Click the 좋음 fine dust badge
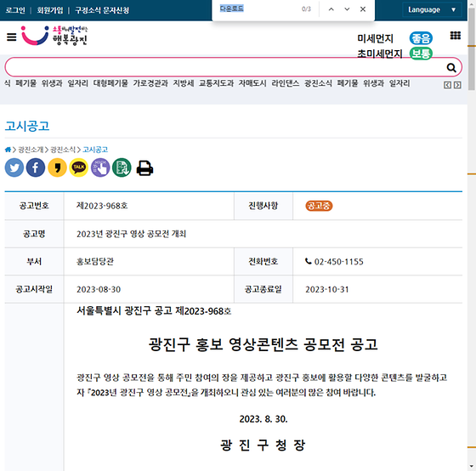The height and width of the screenshot is (471, 476). coord(421,38)
